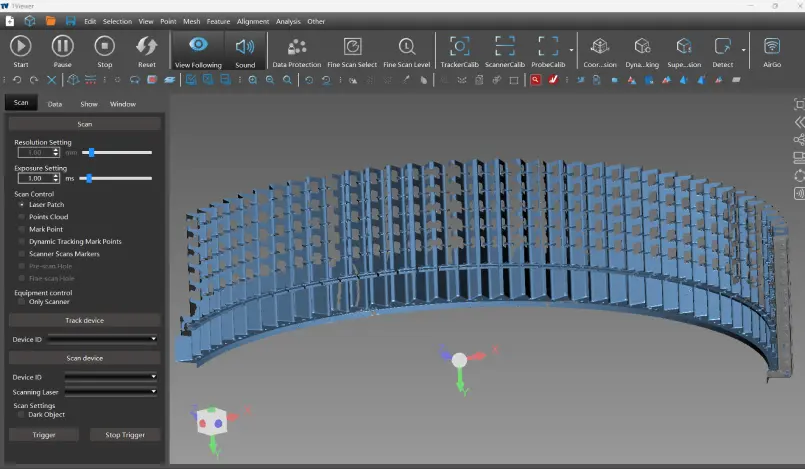Click the zoom in magnifier icon

[253, 80]
